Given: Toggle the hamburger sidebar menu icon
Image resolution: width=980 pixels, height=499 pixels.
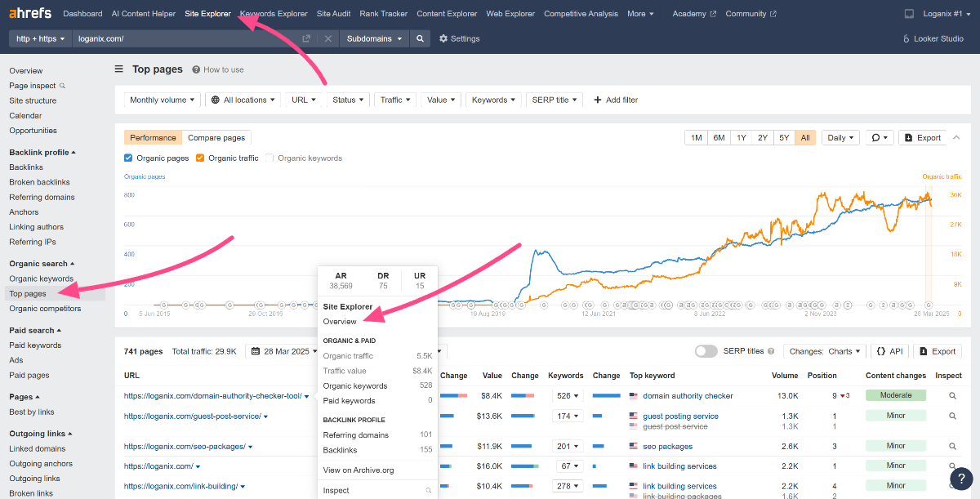Looking at the screenshot, I should click(119, 69).
